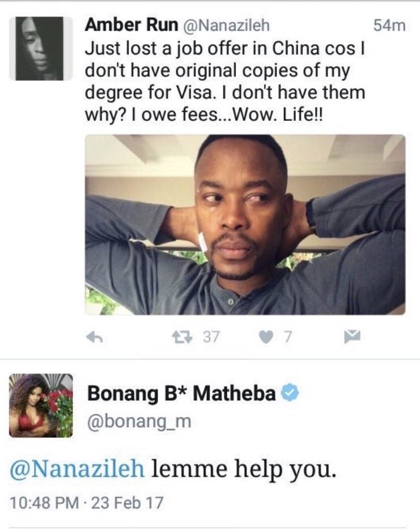Open the @bonang_m handle

coord(139,422)
